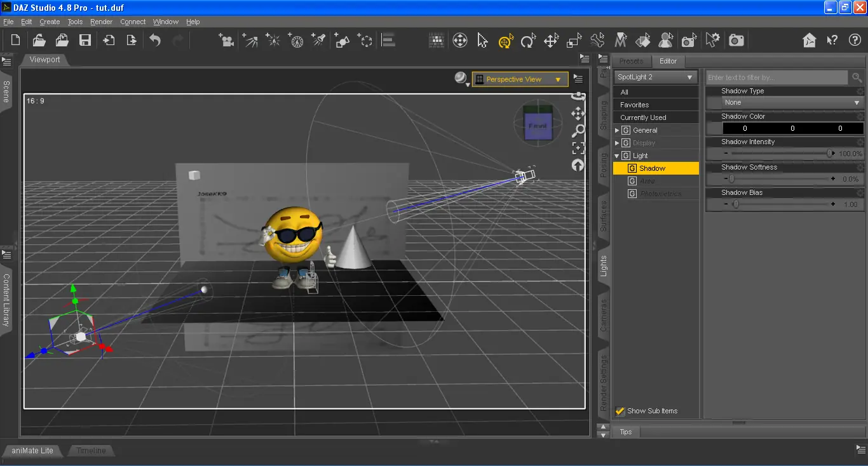
Task: Create a new camera from toolbar
Action: (x=226, y=41)
